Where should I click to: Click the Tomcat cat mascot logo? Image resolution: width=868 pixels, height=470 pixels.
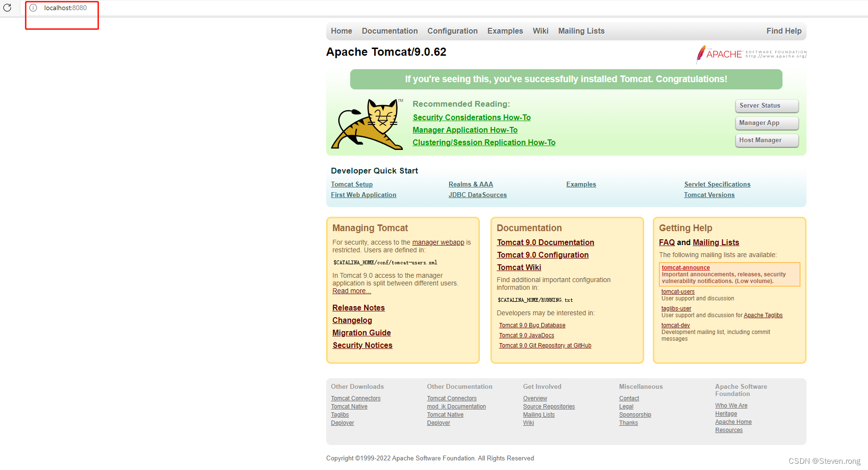pos(367,124)
